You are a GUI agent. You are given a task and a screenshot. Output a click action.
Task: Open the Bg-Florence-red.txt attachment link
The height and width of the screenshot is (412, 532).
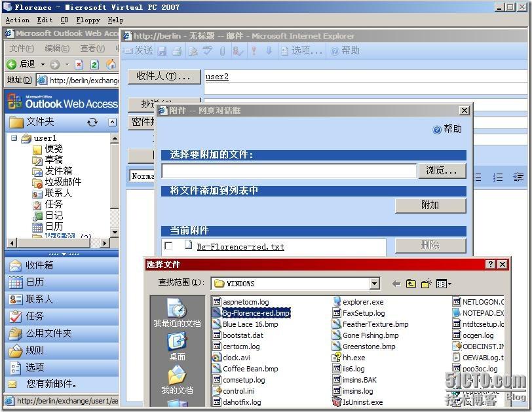(x=240, y=247)
